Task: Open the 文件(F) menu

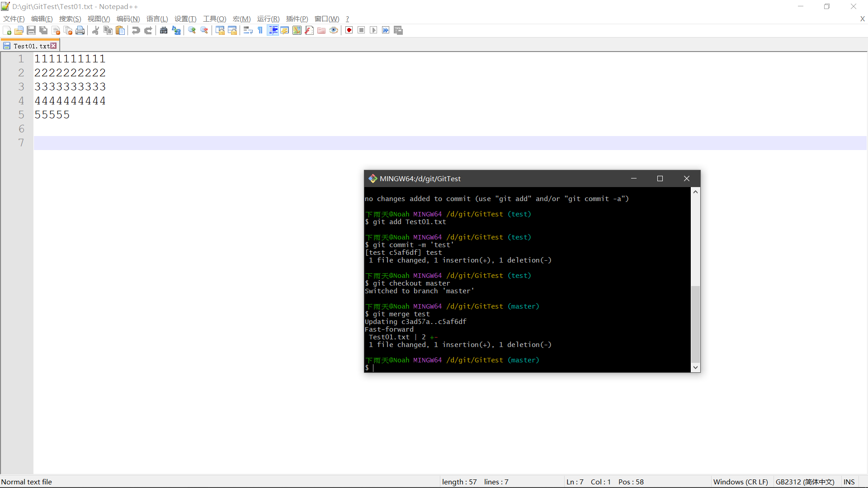Action: point(14,19)
